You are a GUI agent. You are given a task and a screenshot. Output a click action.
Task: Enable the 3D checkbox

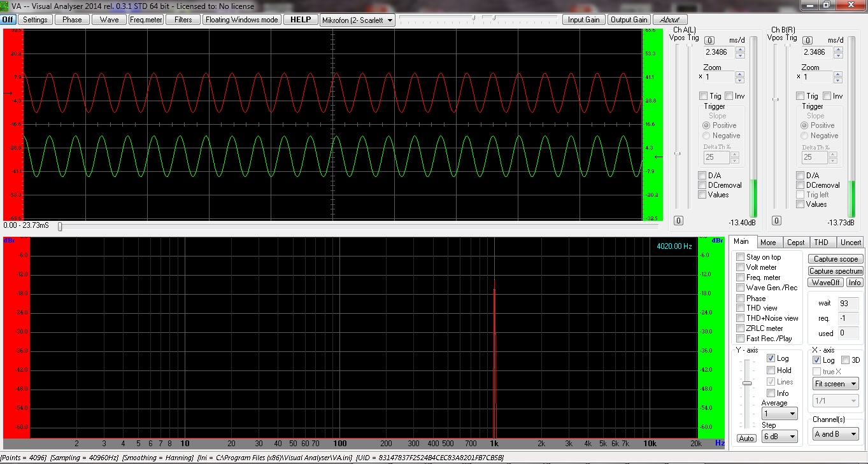pyautogui.click(x=846, y=360)
